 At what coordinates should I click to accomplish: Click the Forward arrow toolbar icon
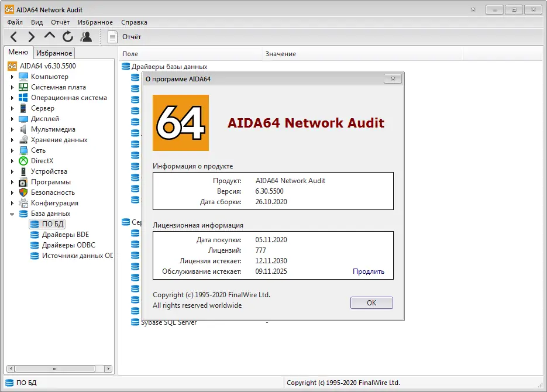pos(32,37)
